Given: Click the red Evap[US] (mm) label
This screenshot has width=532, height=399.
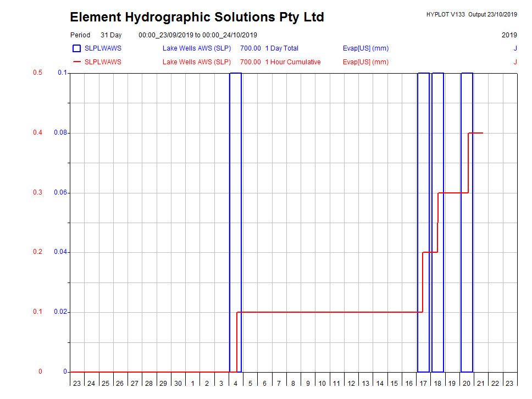Looking at the screenshot, I should point(365,62).
